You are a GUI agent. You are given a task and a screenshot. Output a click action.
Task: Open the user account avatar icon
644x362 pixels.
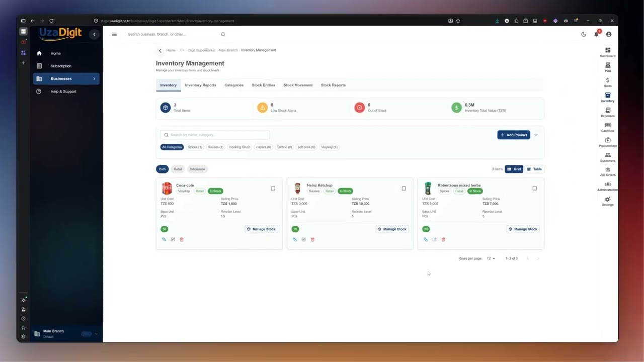[x=609, y=34]
